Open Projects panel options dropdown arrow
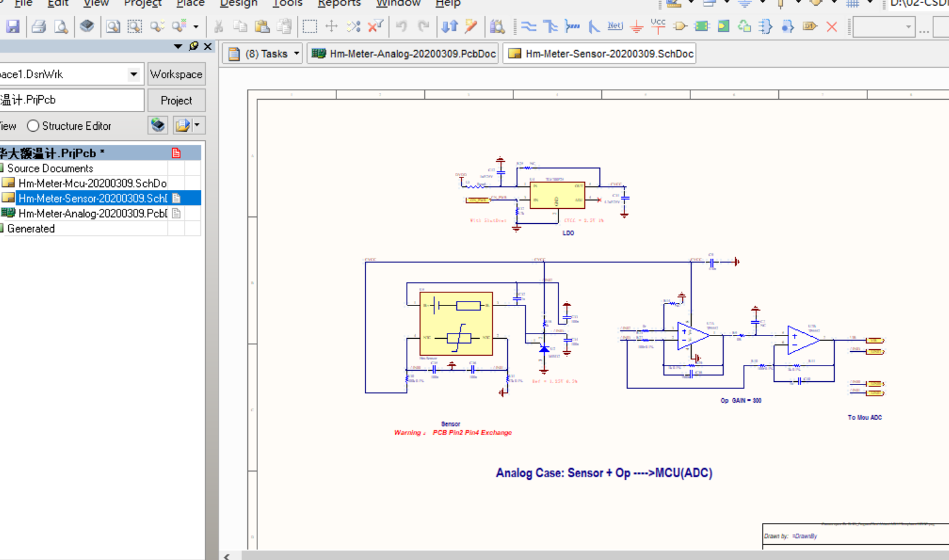Viewport: 949px width, 560px height. pos(178,46)
